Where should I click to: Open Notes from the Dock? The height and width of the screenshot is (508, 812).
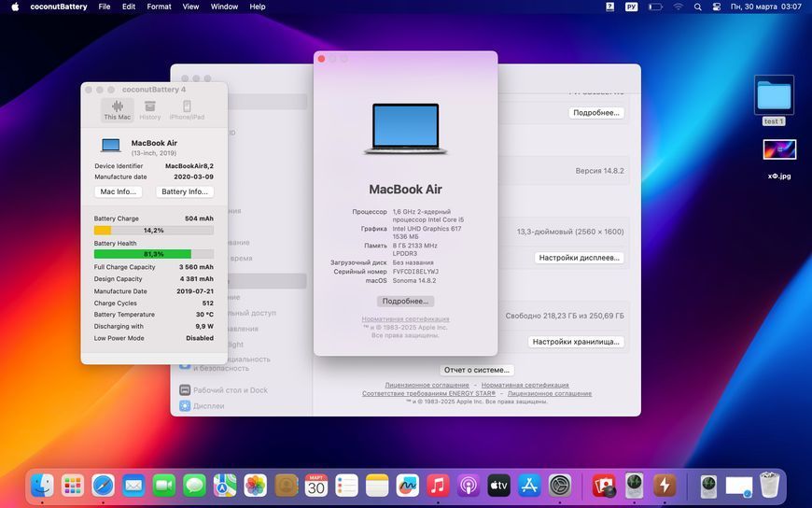[x=377, y=486]
